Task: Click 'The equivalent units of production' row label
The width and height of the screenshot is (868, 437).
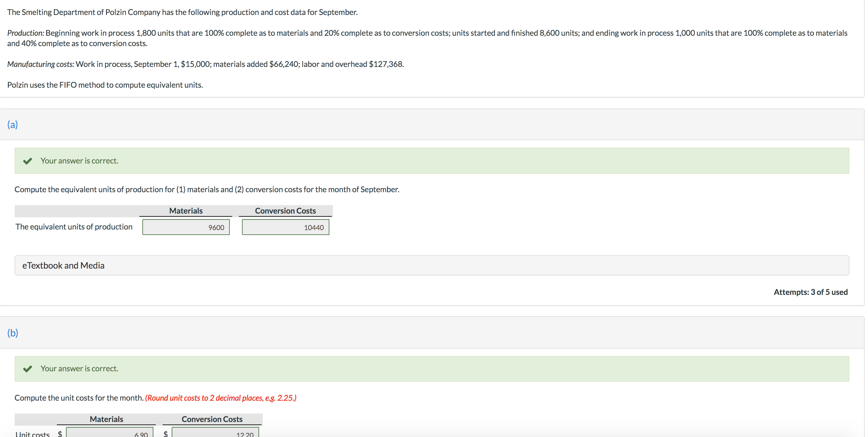Action: 74,227
